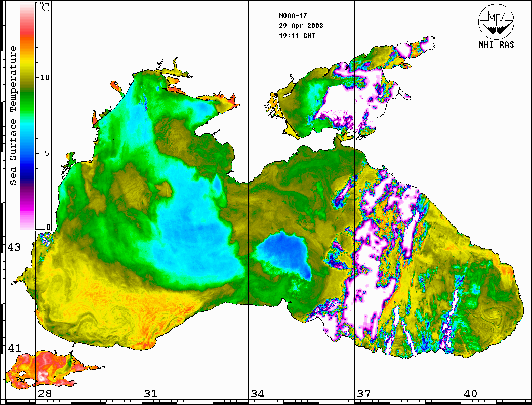Click the '10' legend tick label

45,77
